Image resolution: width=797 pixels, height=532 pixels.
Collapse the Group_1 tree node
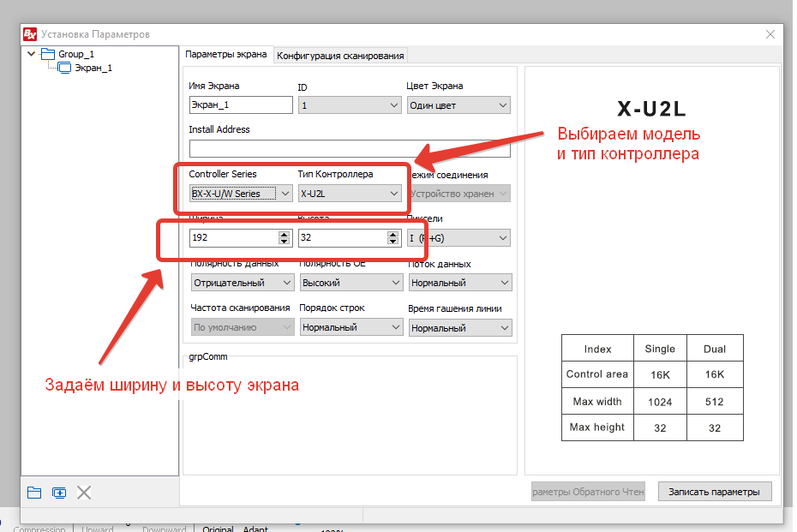click(x=32, y=53)
